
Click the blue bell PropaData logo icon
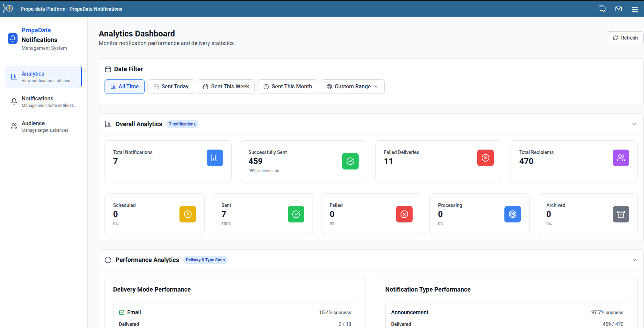click(13, 39)
